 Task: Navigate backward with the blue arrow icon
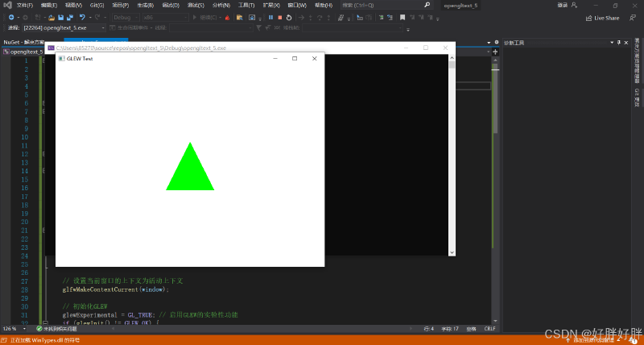pyautogui.click(x=11, y=17)
